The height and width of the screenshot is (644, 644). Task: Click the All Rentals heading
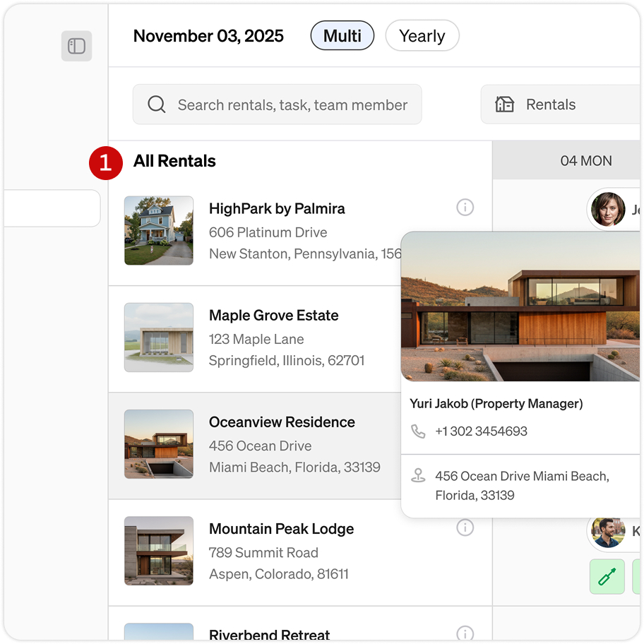[174, 161]
